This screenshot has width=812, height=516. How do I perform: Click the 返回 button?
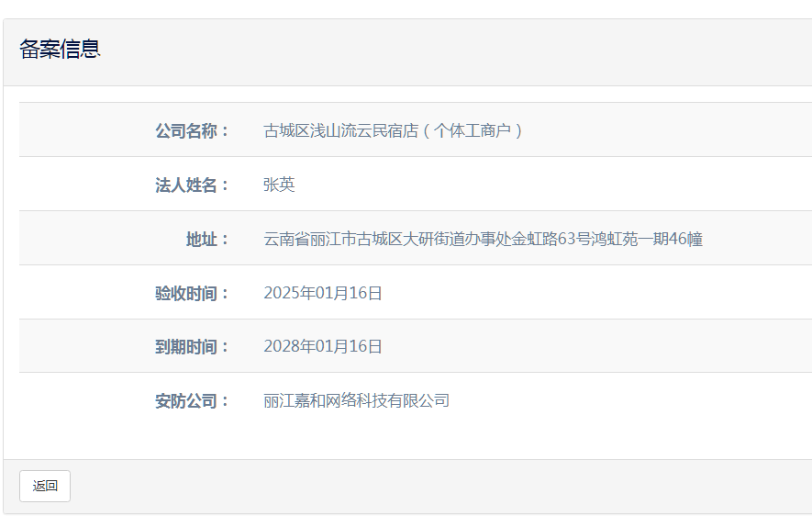click(45, 487)
